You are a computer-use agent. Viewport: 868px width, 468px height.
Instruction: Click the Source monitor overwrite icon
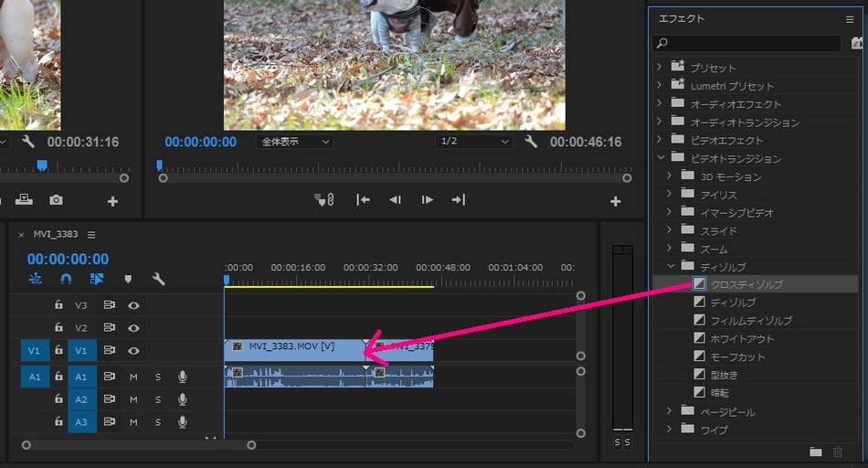click(24, 199)
